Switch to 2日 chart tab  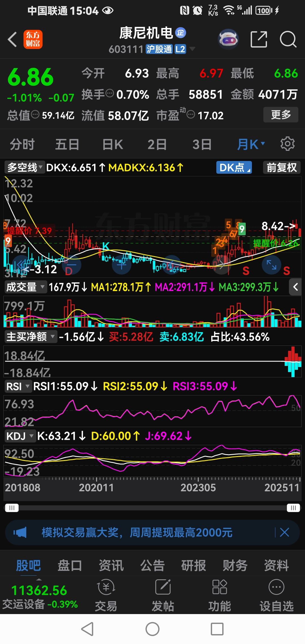[157, 144]
